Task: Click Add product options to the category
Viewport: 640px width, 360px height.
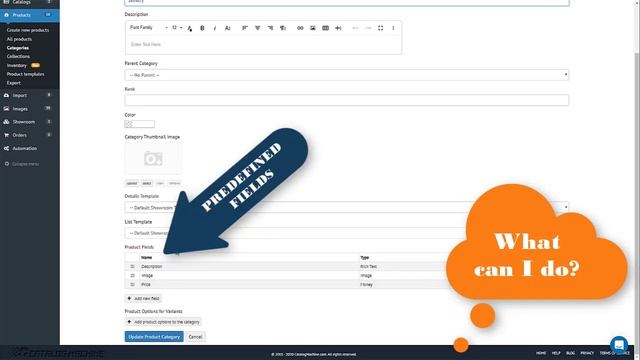Action: point(163,322)
